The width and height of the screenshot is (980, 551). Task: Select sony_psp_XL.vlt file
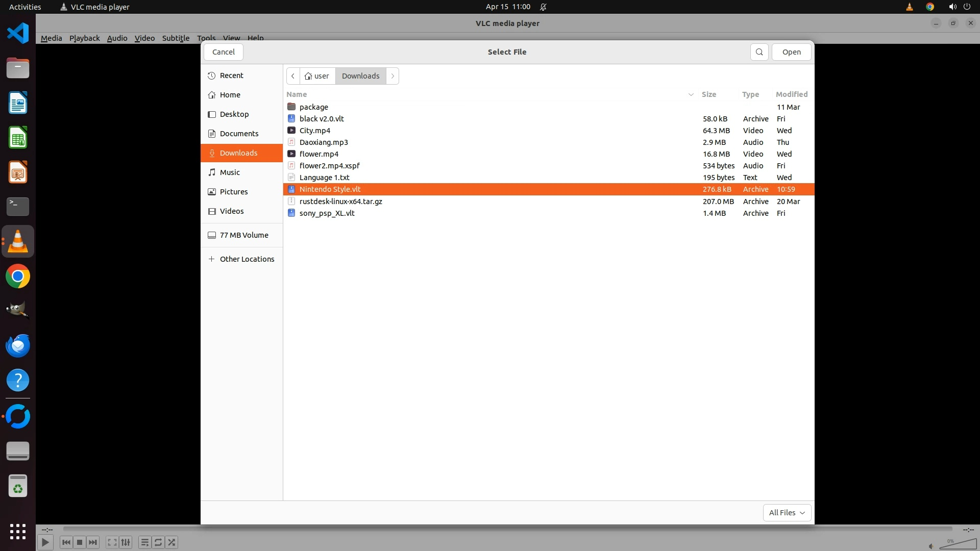(x=327, y=213)
